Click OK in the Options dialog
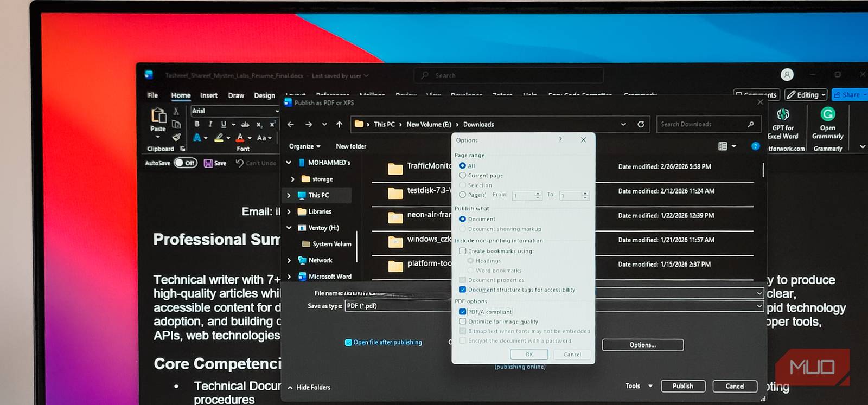This screenshot has width=868, height=405. click(529, 354)
